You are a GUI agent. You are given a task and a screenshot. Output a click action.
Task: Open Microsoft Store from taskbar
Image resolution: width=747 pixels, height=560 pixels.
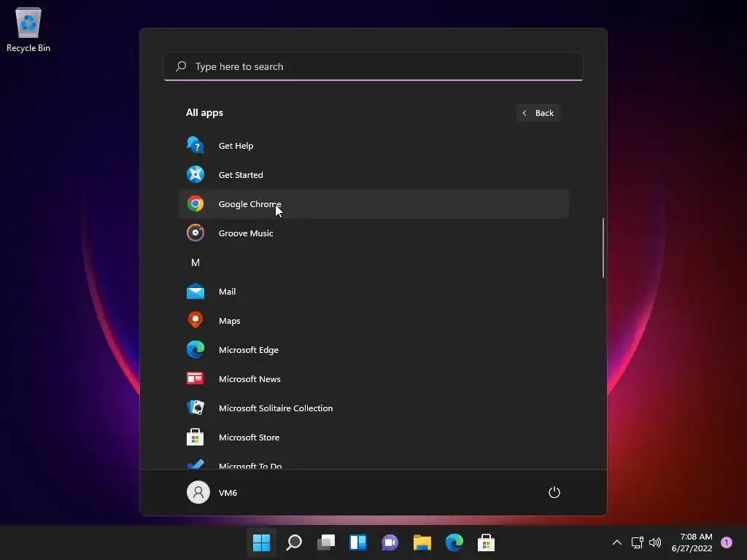[486, 542]
